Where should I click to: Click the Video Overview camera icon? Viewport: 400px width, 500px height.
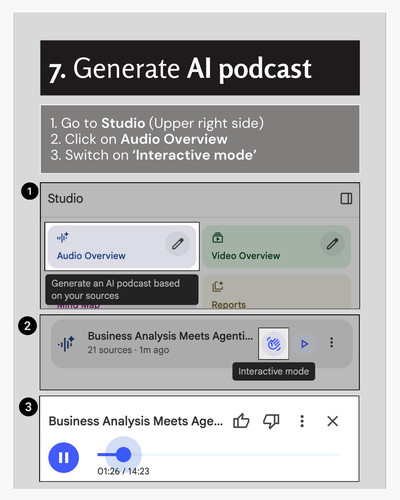[218, 238]
